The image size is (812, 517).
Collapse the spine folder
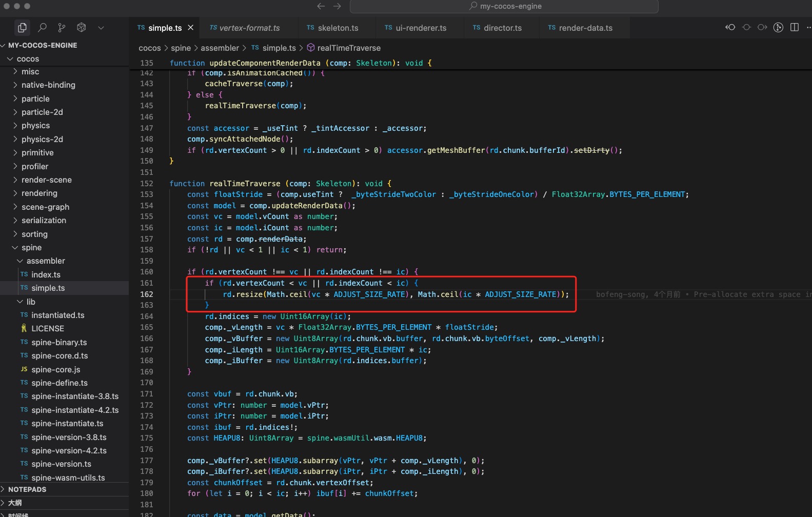click(x=31, y=248)
